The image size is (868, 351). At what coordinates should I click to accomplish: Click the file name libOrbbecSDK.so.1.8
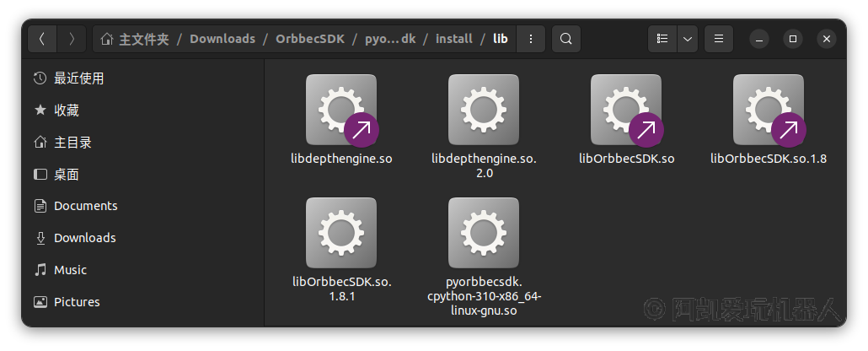point(769,159)
